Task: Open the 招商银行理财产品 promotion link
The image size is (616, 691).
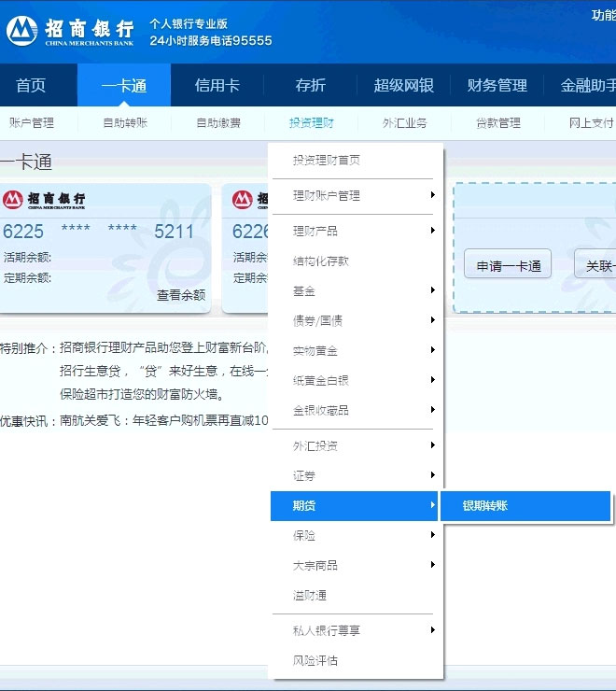Action: point(163,347)
